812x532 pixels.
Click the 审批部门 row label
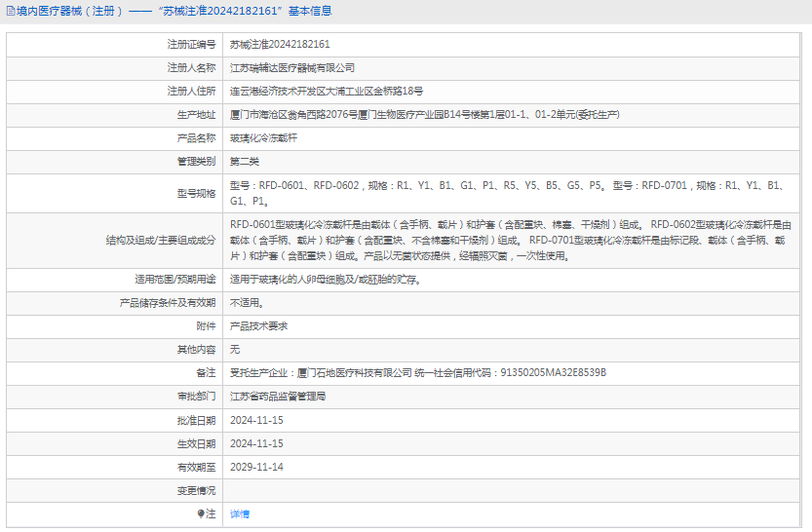196,397
